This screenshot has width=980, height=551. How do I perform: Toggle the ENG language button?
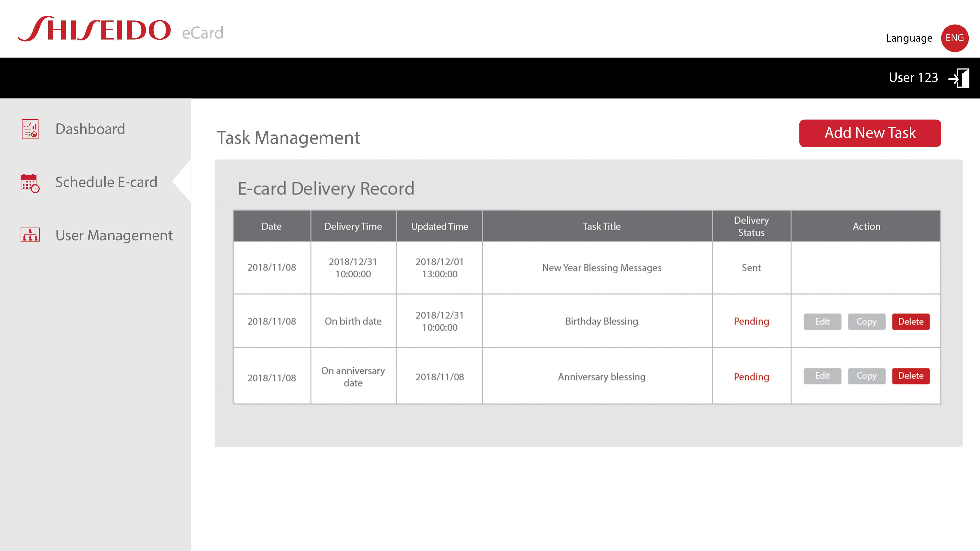(x=955, y=38)
